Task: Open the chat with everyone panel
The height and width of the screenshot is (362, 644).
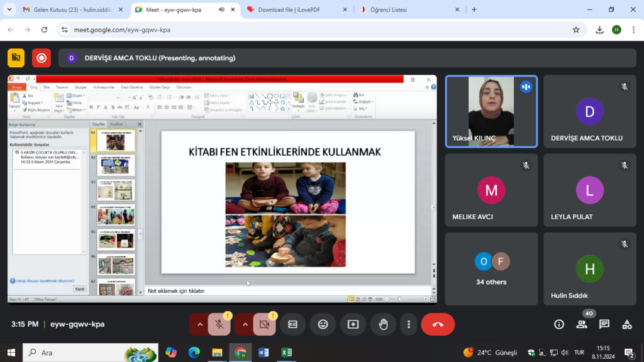Action: (604, 324)
